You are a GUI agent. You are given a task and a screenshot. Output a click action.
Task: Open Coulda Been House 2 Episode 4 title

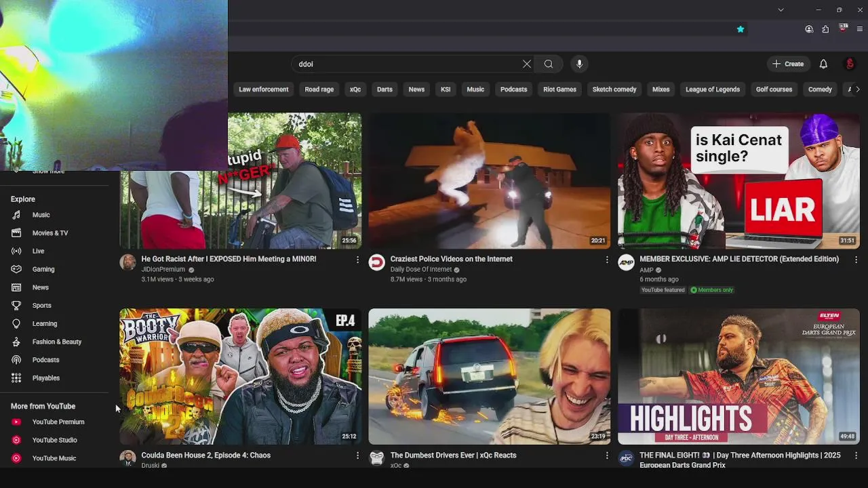pos(205,455)
